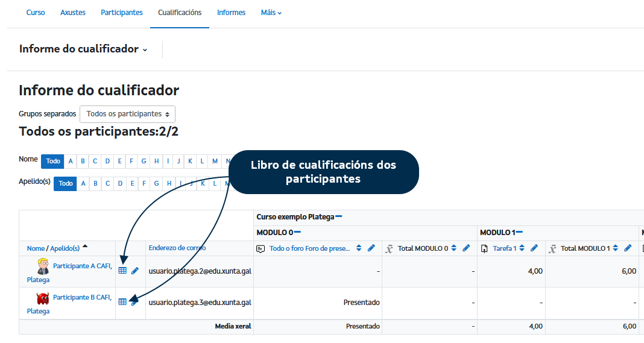Filter Apelido(s) by letter E

click(132, 183)
